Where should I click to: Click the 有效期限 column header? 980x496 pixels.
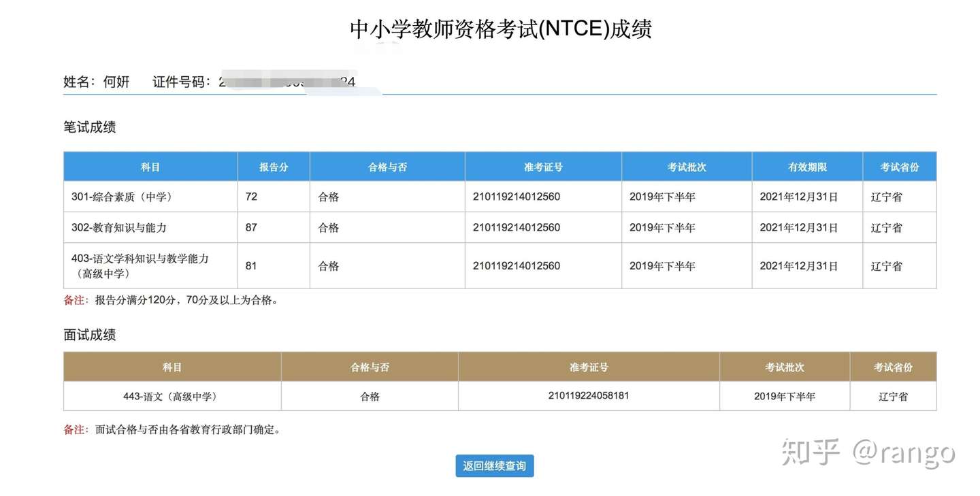pyautogui.click(x=807, y=167)
